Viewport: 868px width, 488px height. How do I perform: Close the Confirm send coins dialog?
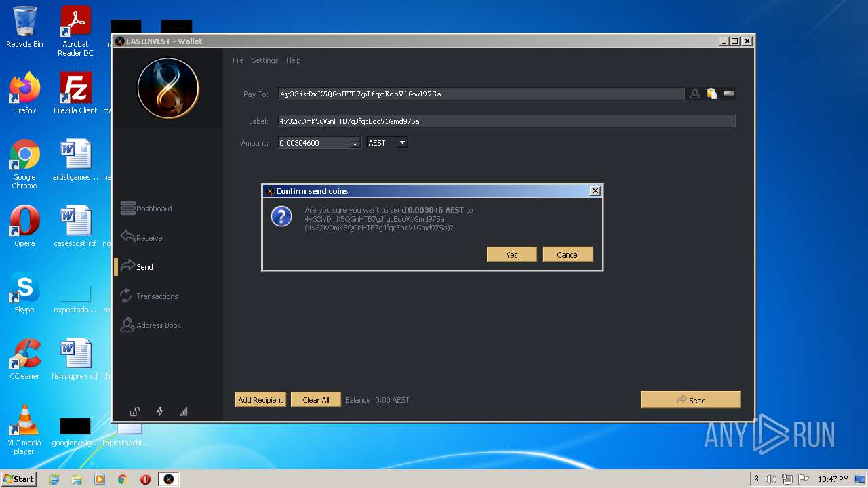click(x=595, y=191)
